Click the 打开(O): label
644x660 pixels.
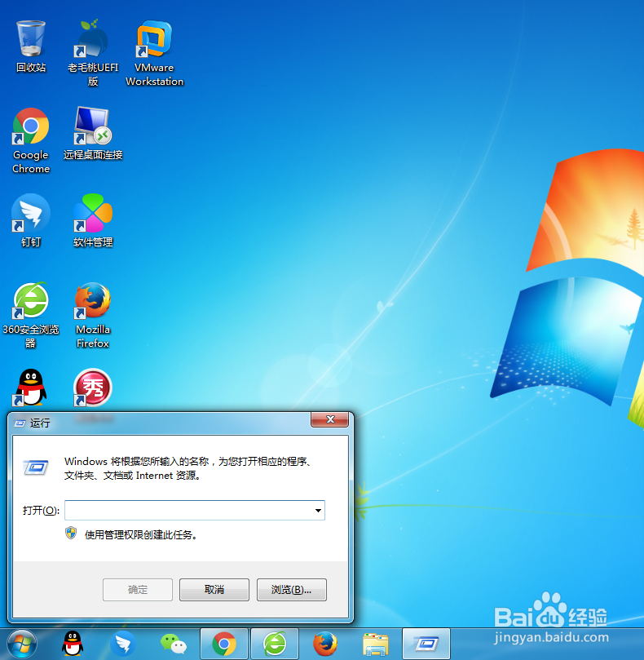click(x=41, y=511)
